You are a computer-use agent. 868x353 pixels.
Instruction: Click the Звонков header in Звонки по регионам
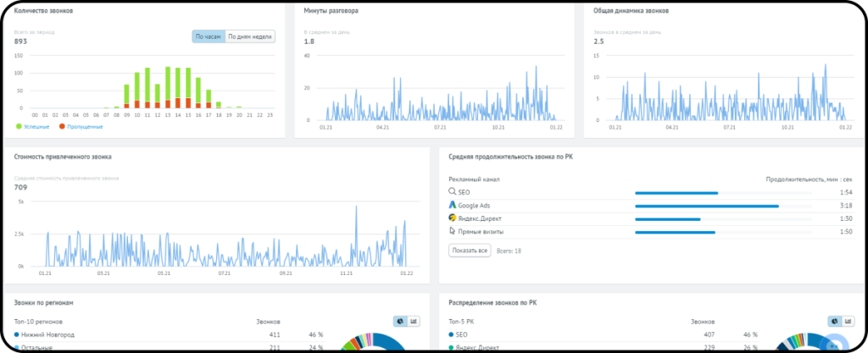(268, 322)
